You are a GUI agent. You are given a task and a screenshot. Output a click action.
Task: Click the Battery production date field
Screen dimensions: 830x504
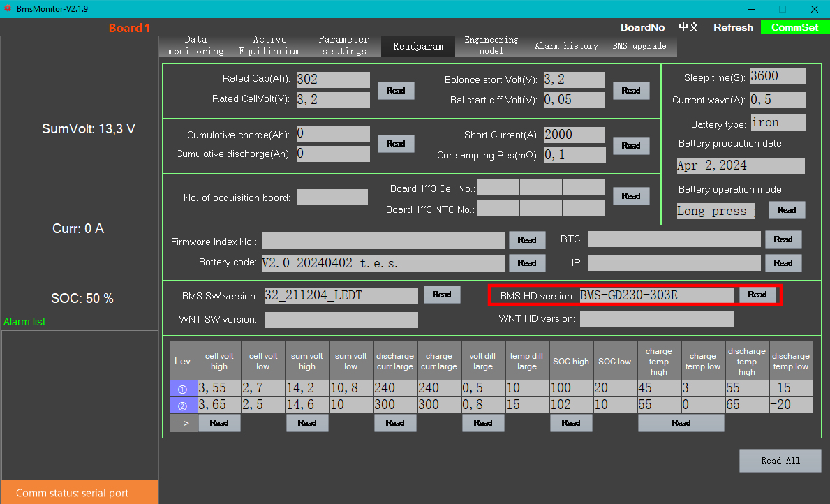(740, 165)
